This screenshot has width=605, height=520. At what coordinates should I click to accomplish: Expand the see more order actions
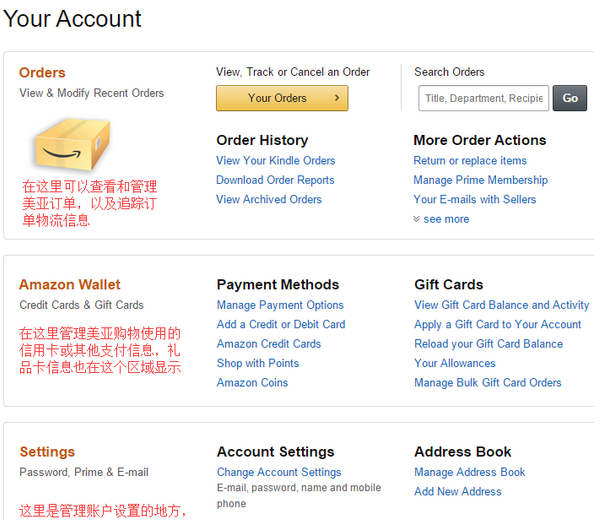(x=441, y=219)
